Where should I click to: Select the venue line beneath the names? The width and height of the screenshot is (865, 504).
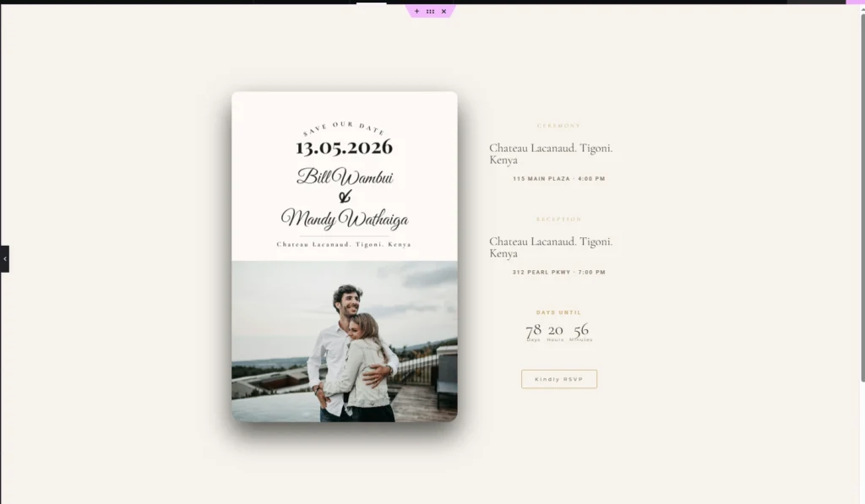[345, 244]
